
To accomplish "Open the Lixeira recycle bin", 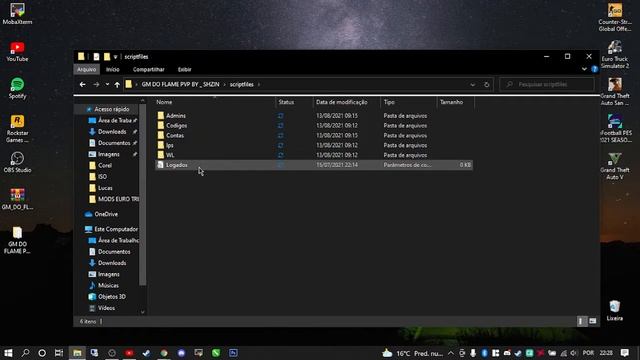I will point(615,311).
